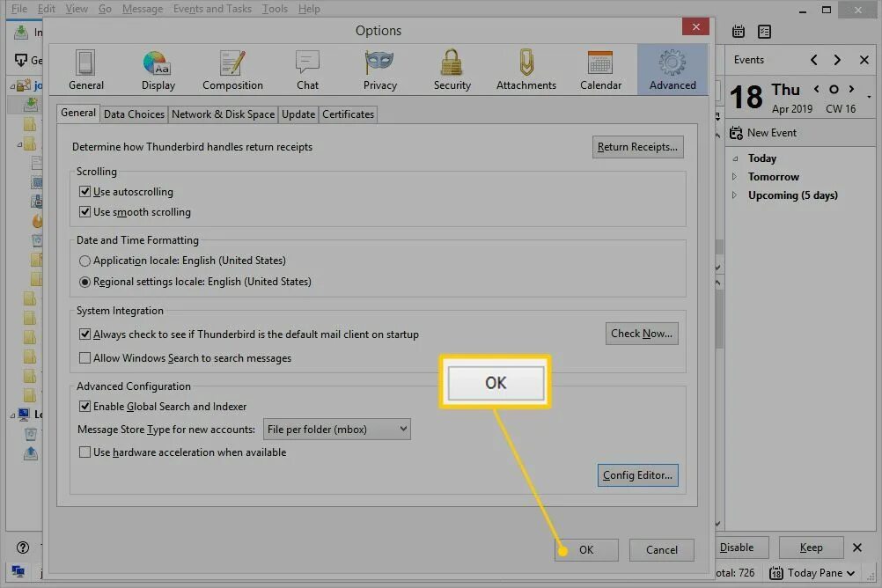
Task: Open the General options category
Action: pyautogui.click(x=86, y=70)
